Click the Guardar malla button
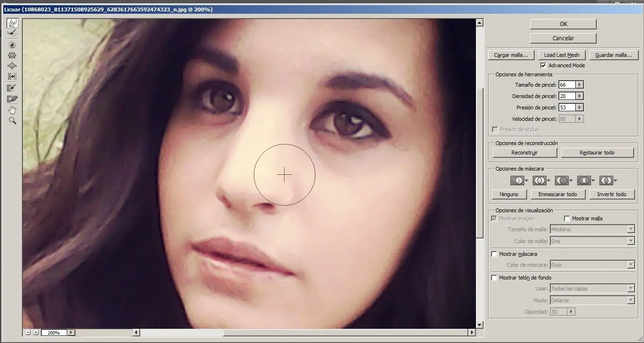This screenshot has width=644, height=343. pyautogui.click(x=614, y=55)
